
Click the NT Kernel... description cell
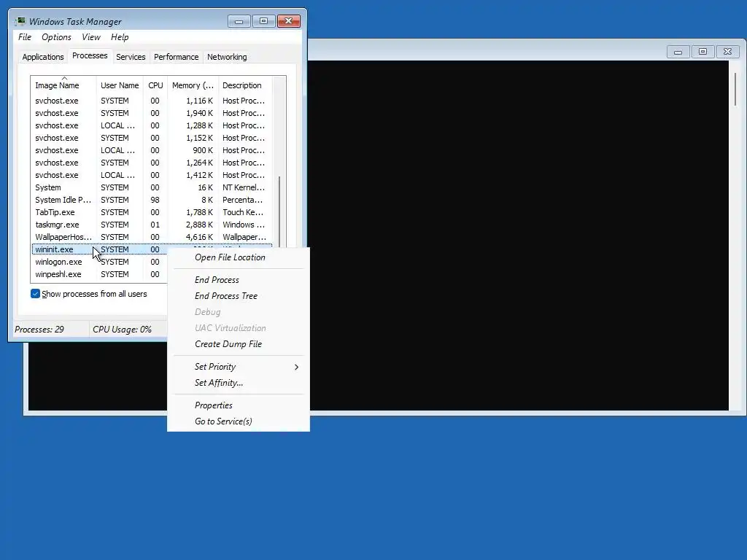244,187
